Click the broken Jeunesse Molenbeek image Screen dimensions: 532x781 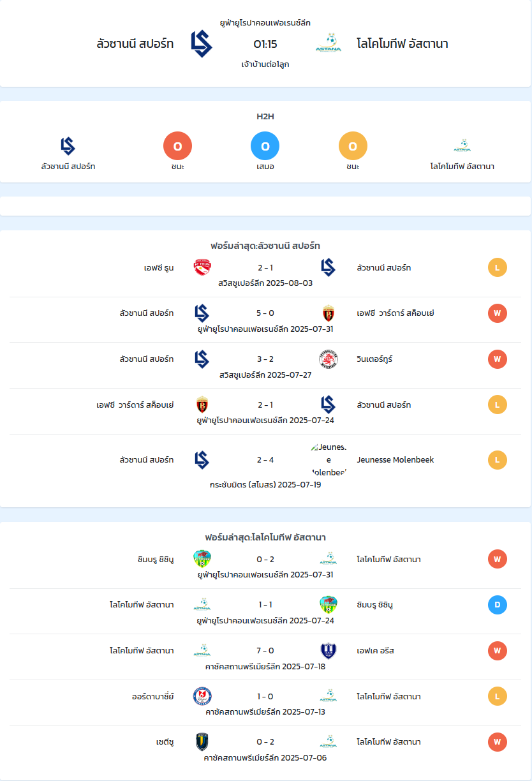click(x=329, y=460)
